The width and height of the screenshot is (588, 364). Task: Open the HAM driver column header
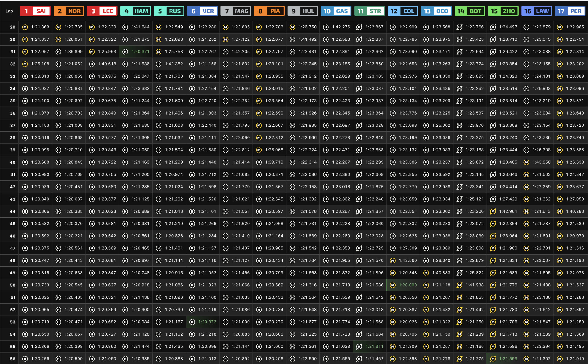point(135,11)
